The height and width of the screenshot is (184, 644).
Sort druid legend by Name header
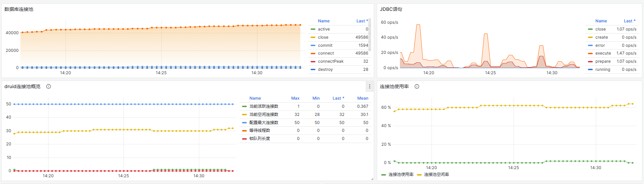(x=255, y=98)
